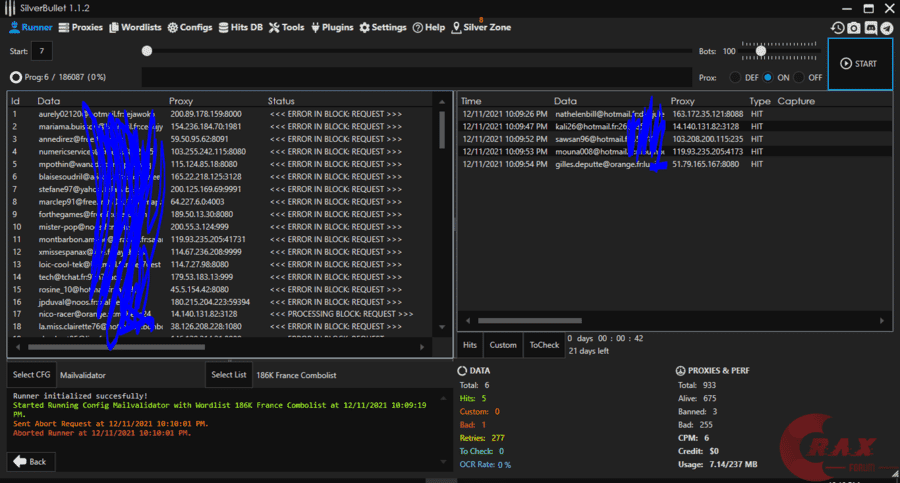Switch to the ToCheck tab
Screen dimensions: 900x483
[x=544, y=345]
